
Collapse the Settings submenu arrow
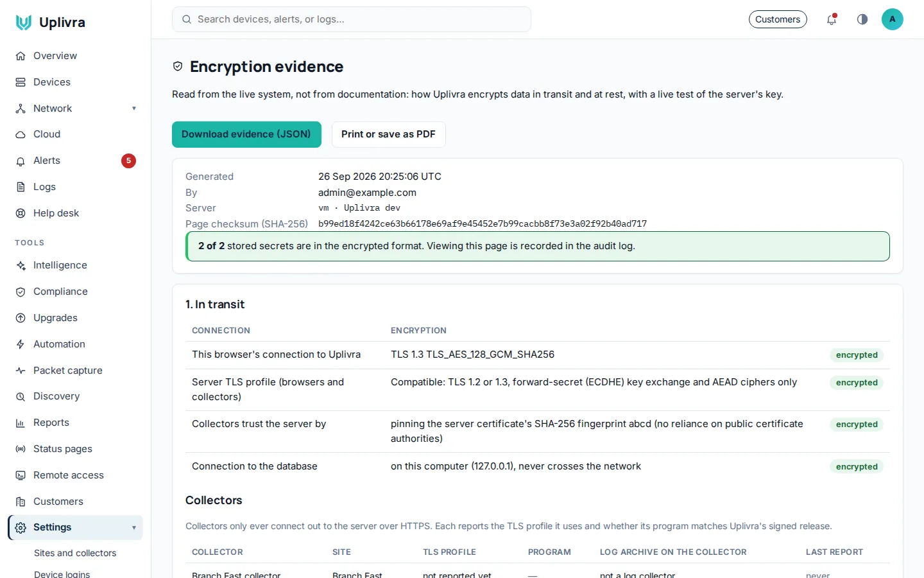coord(134,527)
